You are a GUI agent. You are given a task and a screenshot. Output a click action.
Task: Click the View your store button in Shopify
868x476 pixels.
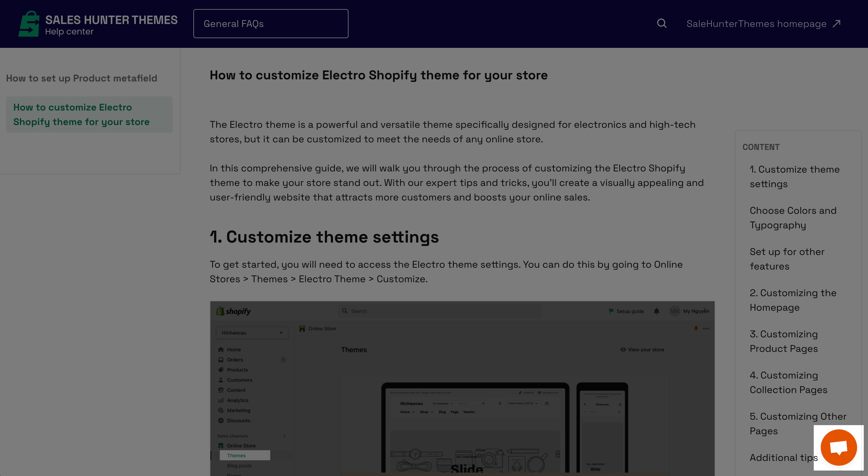pyautogui.click(x=641, y=349)
